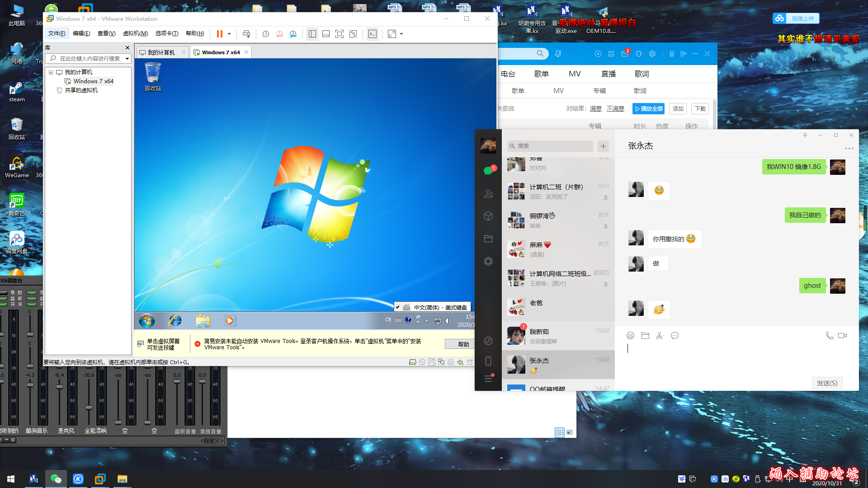Open the WeChat emoji picker icon

click(630, 336)
